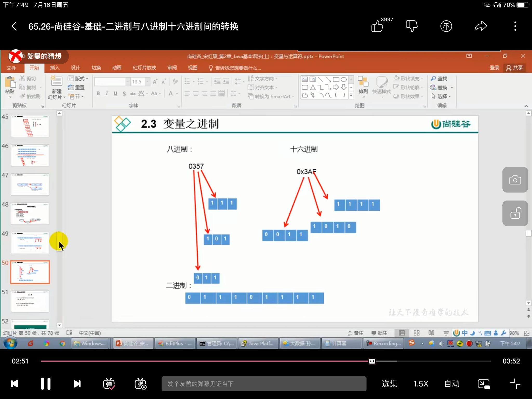The width and height of the screenshot is (532, 399).
Task: Click the 幻灯片放映 (Slideshow) ribbon tab
Action: (x=144, y=68)
